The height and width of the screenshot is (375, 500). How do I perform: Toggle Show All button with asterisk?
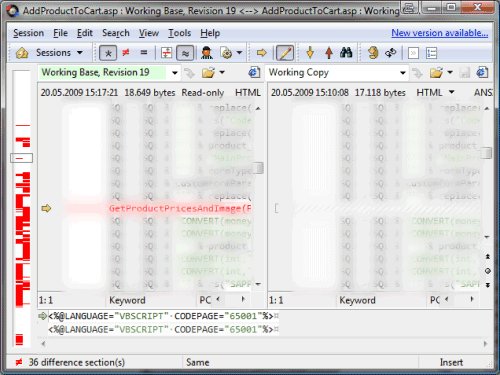pos(108,53)
